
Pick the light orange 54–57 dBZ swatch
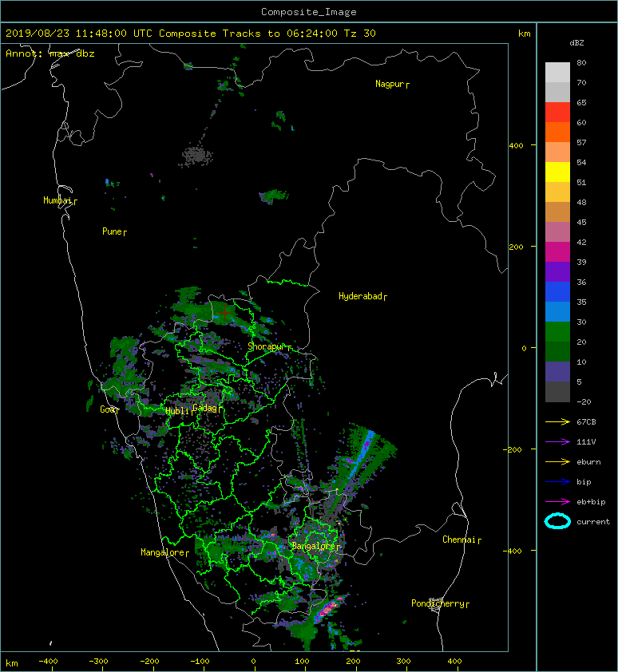[557, 152]
